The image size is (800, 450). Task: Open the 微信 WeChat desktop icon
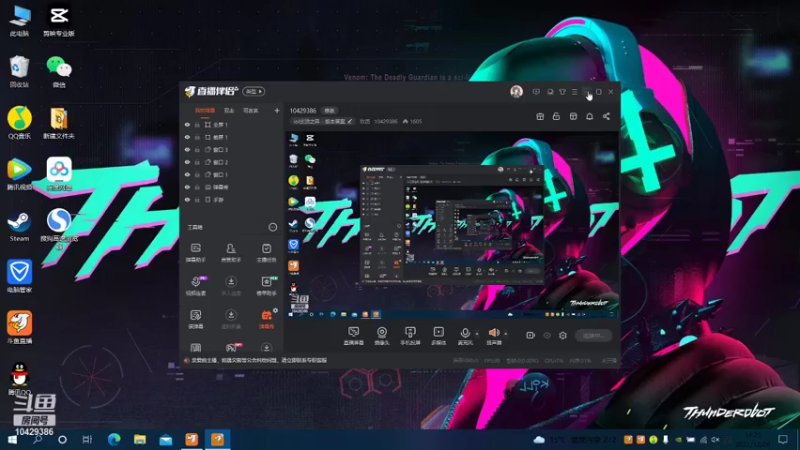59,71
